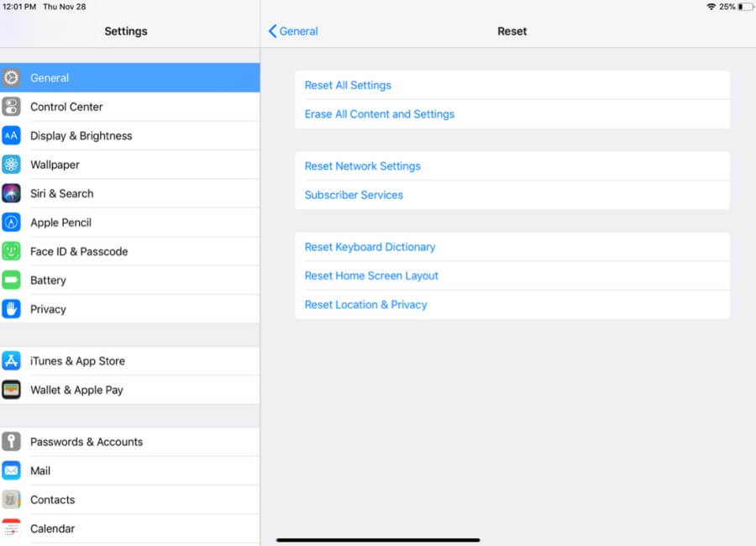Select Contacts in the sidebar

[x=52, y=499]
